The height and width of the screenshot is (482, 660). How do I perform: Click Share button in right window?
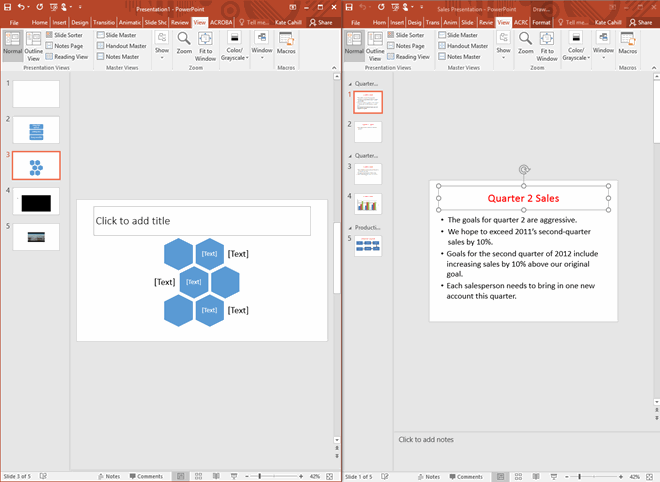point(640,23)
